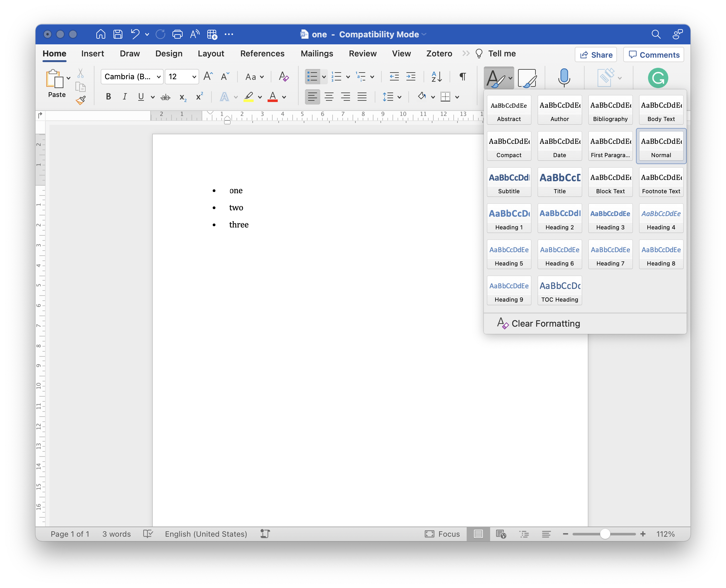This screenshot has width=726, height=588.
Task: Open language English (United States)
Action: tap(206, 534)
